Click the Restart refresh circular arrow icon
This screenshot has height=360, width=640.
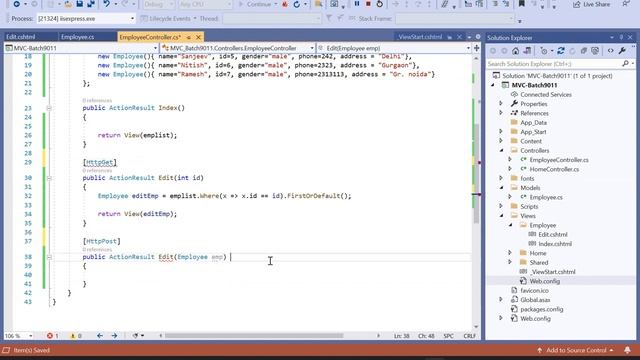click(296, 4)
